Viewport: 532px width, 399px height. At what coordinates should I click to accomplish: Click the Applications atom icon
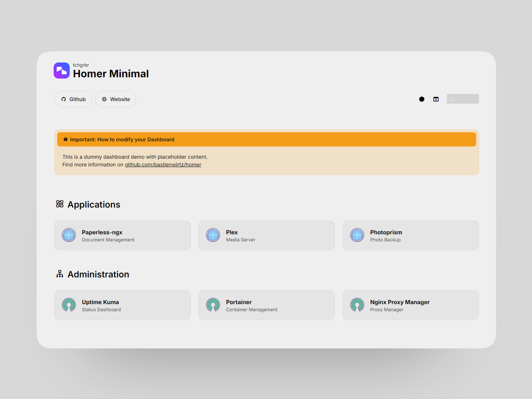click(x=60, y=204)
